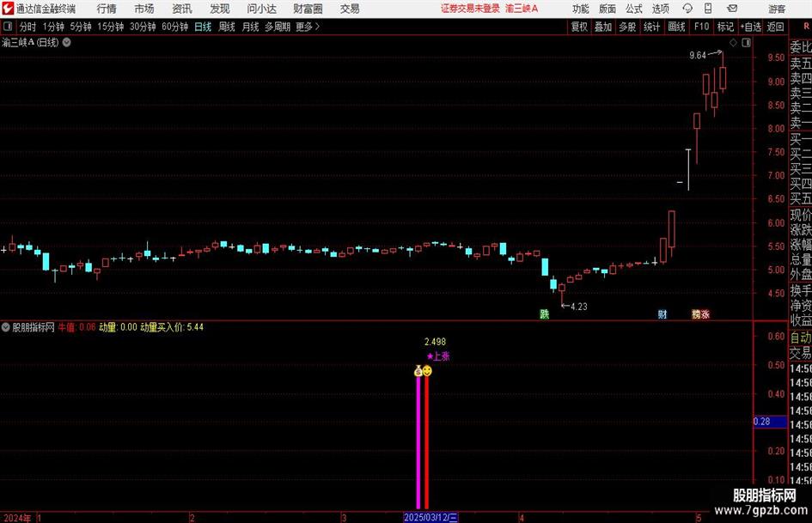Click the 榜涨 marker under the chart

point(700,313)
